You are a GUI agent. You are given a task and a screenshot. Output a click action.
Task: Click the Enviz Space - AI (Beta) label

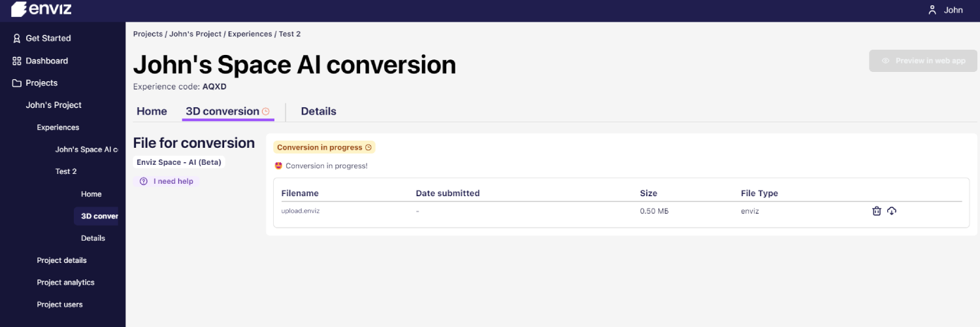coord(179,162)
